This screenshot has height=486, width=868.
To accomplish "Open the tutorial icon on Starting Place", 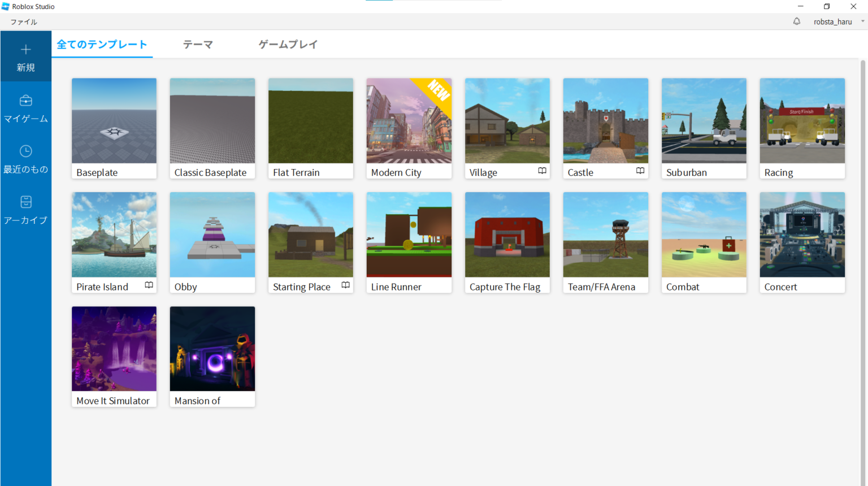I will tap(345, 285).
